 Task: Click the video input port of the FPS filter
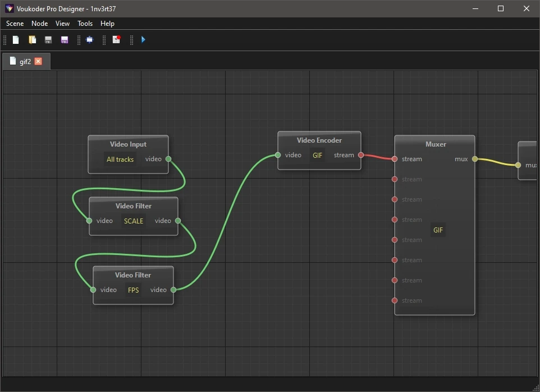tap(93, 290)
